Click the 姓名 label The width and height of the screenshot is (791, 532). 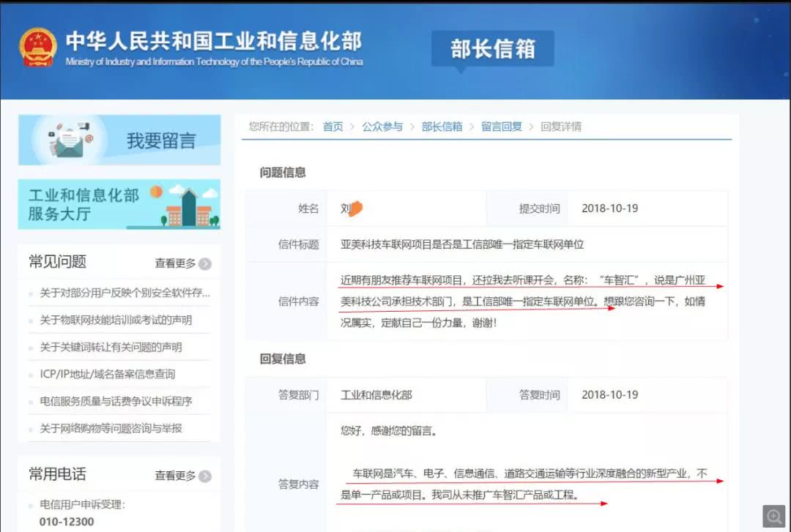308,209
